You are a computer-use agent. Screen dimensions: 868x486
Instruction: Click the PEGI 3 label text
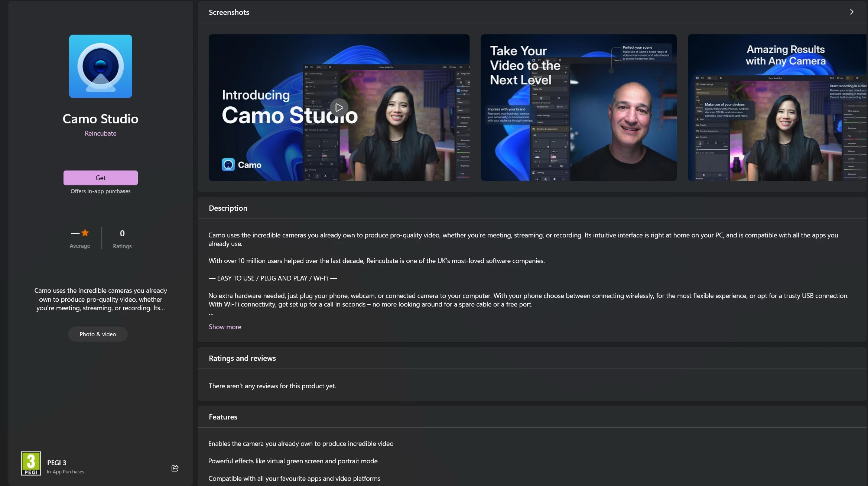coord(57,463)
